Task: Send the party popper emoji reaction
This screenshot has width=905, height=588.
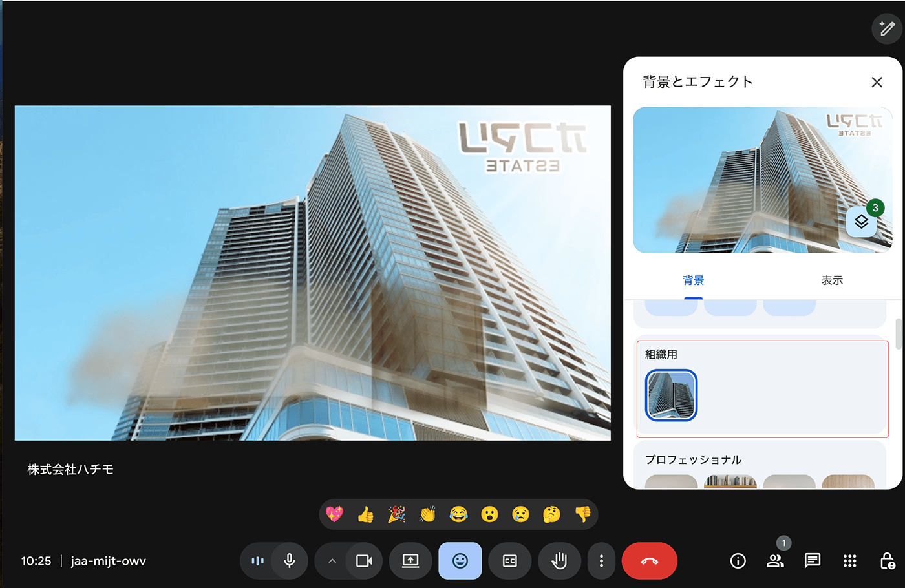Action: point(396,514)
